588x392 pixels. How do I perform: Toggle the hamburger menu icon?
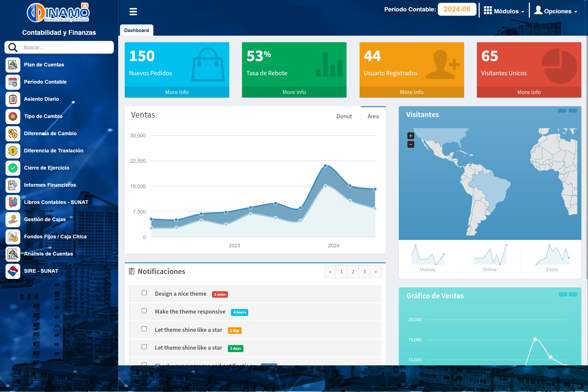[133, 12]
